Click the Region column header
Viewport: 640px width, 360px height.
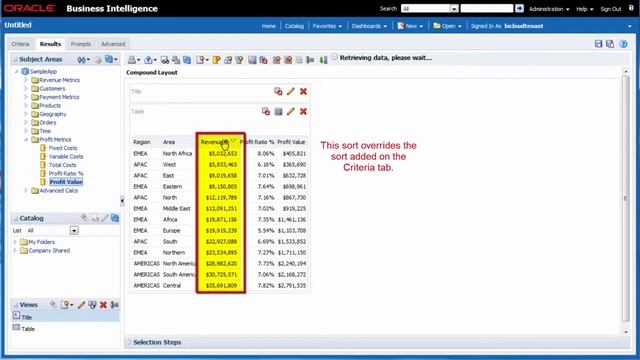(x=142, y=142)
